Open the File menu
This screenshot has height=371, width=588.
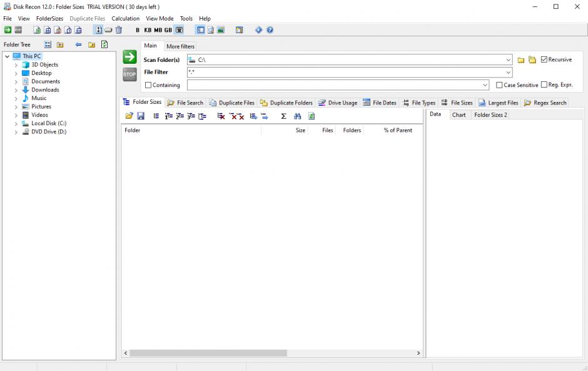[x=8, y=18]
